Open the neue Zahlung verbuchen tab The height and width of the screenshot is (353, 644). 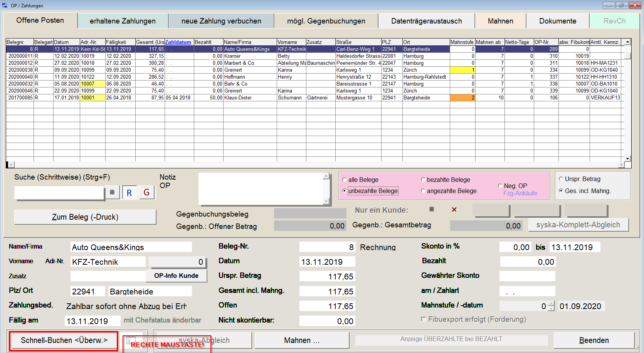coord(221,21)
